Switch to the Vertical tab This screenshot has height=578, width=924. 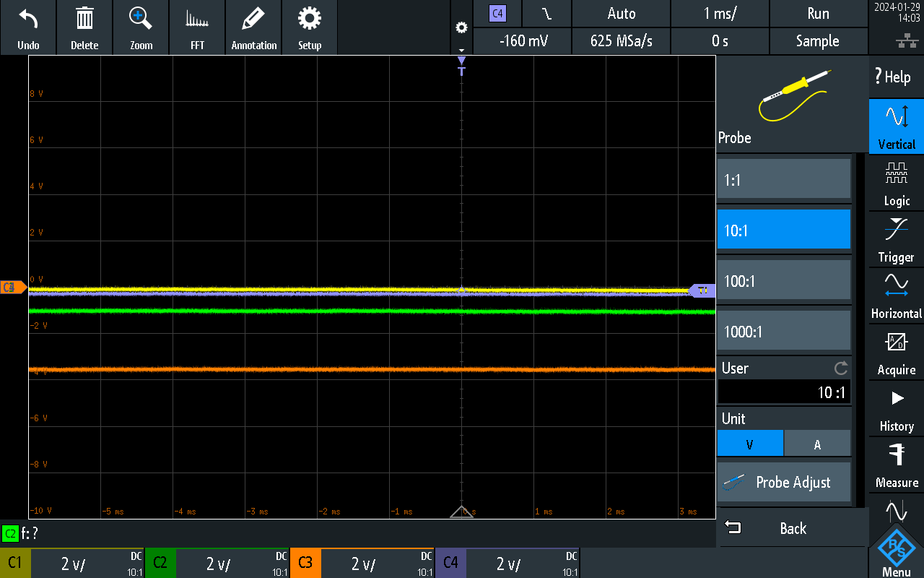(x=895, y=126)
